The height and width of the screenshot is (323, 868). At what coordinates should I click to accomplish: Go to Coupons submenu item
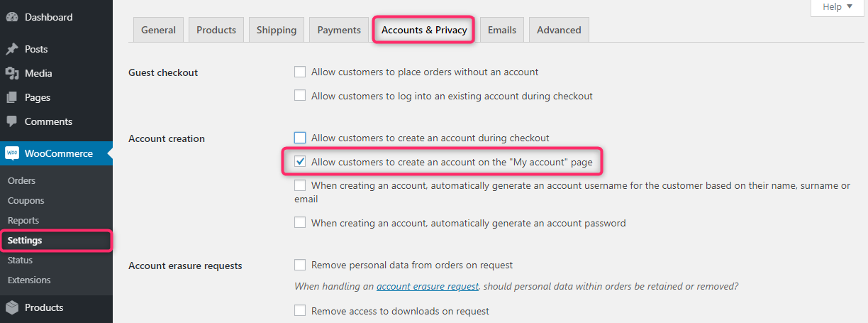point(26,200)
